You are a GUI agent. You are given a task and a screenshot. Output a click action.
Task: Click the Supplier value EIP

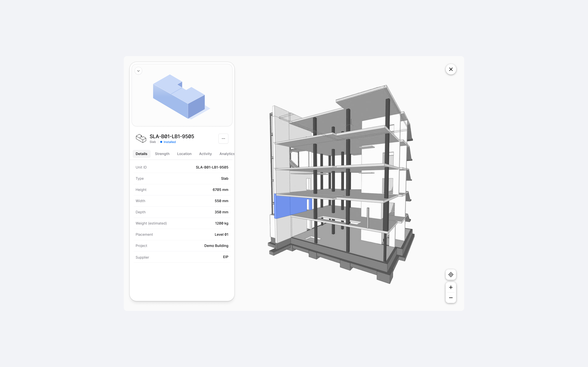[x=226, y=257]
